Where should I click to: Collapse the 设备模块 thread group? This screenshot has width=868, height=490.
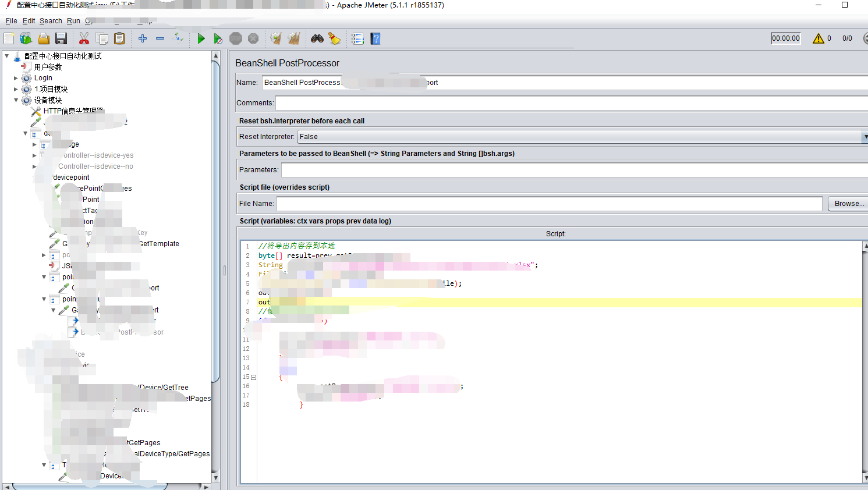point(16,100)
